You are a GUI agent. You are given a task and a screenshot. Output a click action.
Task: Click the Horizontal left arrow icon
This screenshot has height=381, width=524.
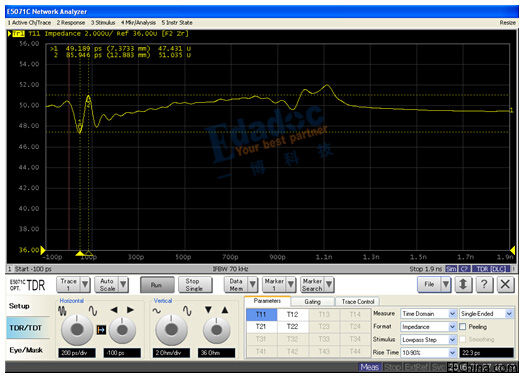[x=114, y=310]
